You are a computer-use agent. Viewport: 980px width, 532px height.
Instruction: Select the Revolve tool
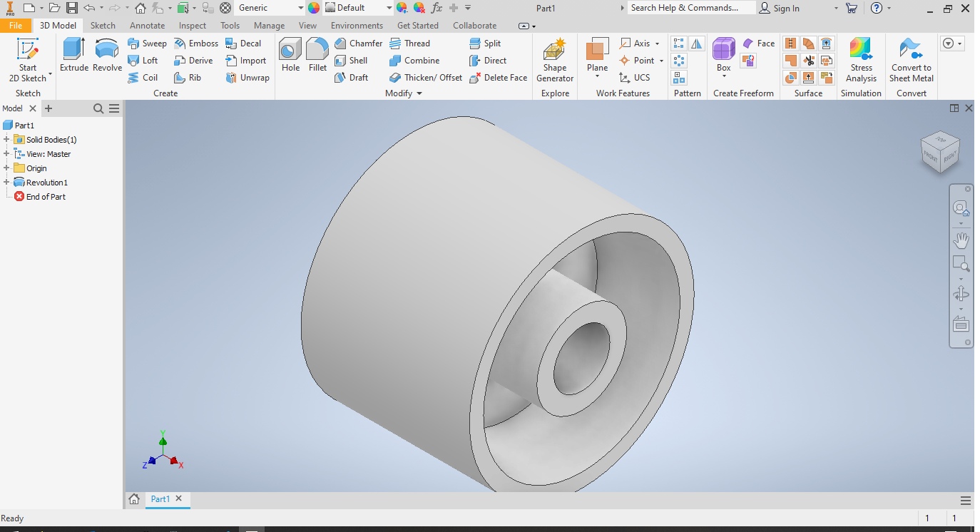click(x=107, y=56)
